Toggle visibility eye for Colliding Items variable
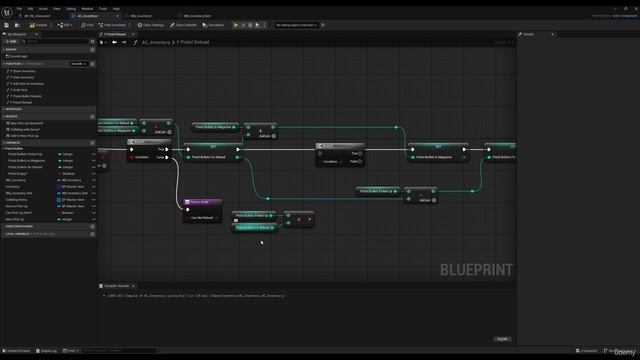Viewport: 640px width, 360px height. tap(93, 200)
